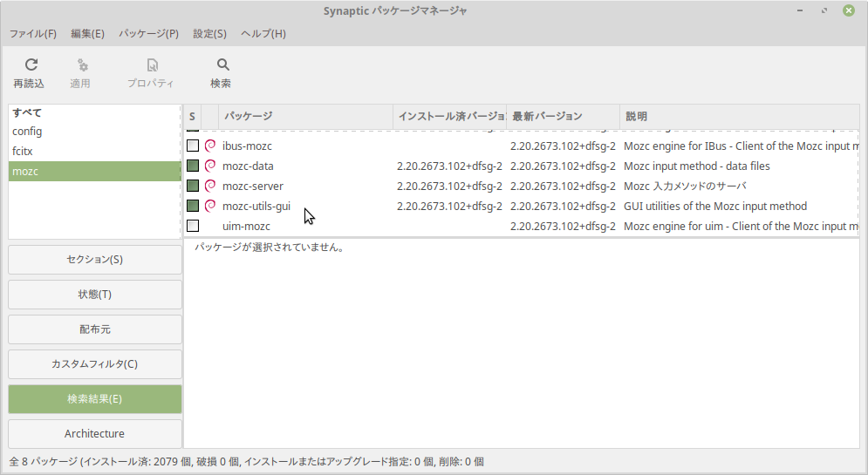
Task: Open Properties (プロパティ) toolbar icon
Action: point(152,64)
